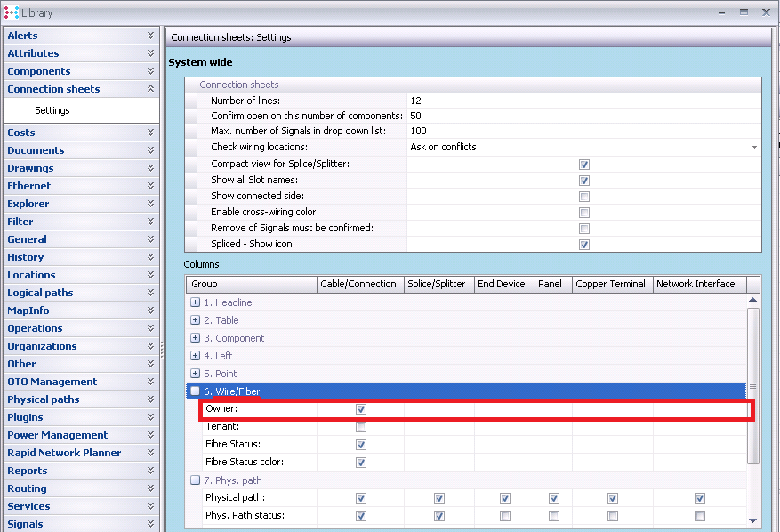This screenshot has height=532, width=780.
Task: Open the Reports section
Action: pos(81,471)
